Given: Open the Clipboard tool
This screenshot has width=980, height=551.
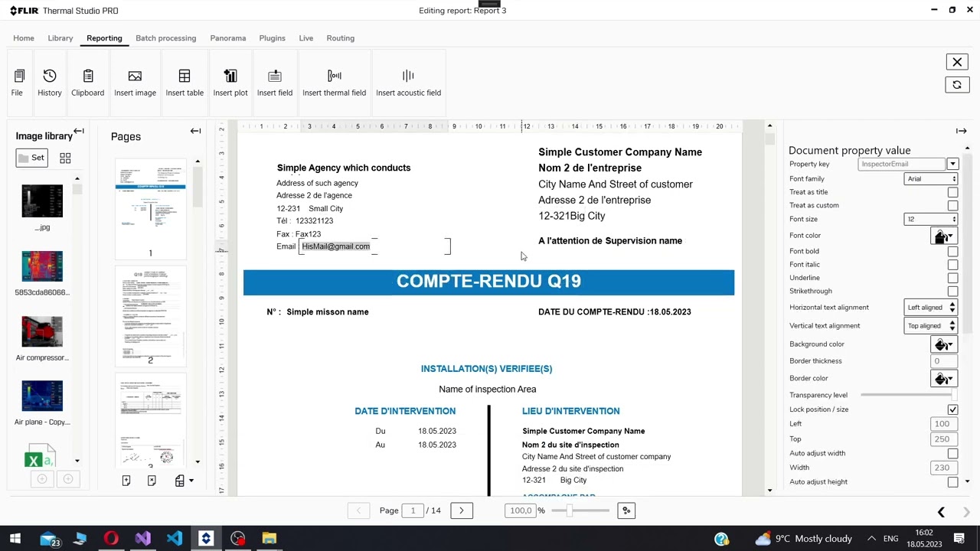Looking at the screenshot, I should [88, 83].
